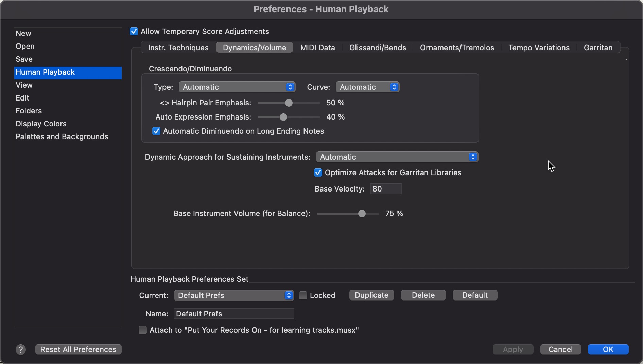Select Display Colors in the sidebar
This screenshot has height=364, width=643.
[41, 124]
